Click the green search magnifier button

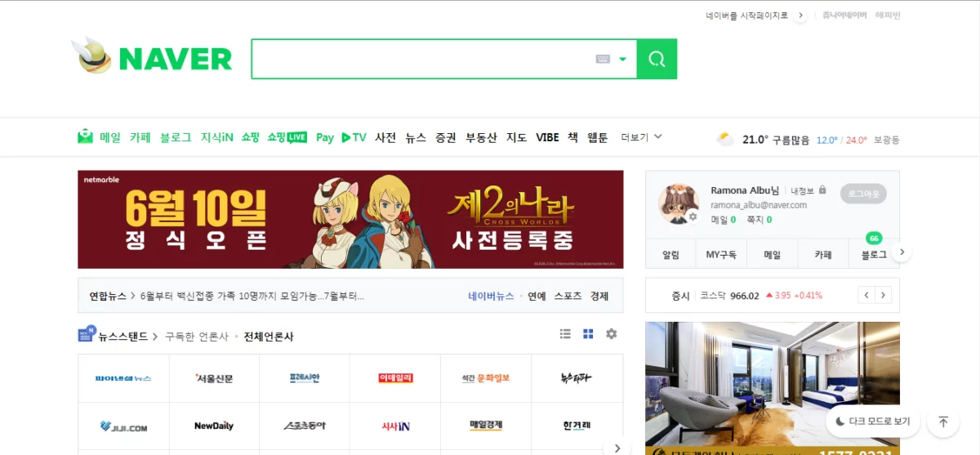pos(657,59)
